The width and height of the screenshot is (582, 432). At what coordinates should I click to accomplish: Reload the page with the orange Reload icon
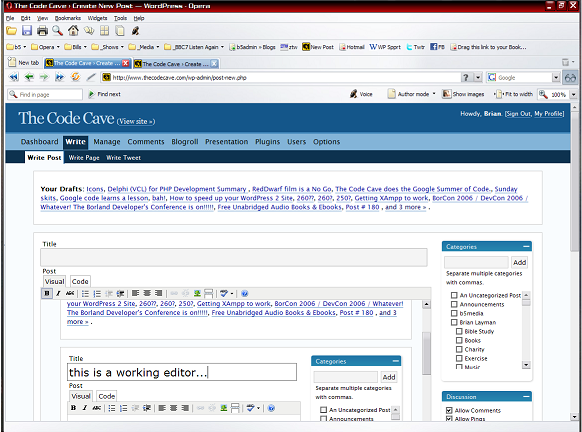[x=75, y=77]
